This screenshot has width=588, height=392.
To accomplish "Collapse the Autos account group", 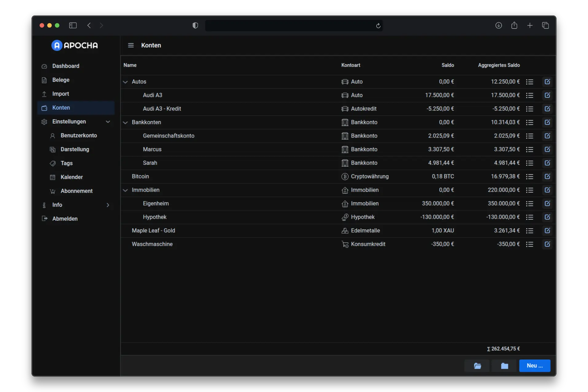I will pyautogui.click(x=125, y=82).
